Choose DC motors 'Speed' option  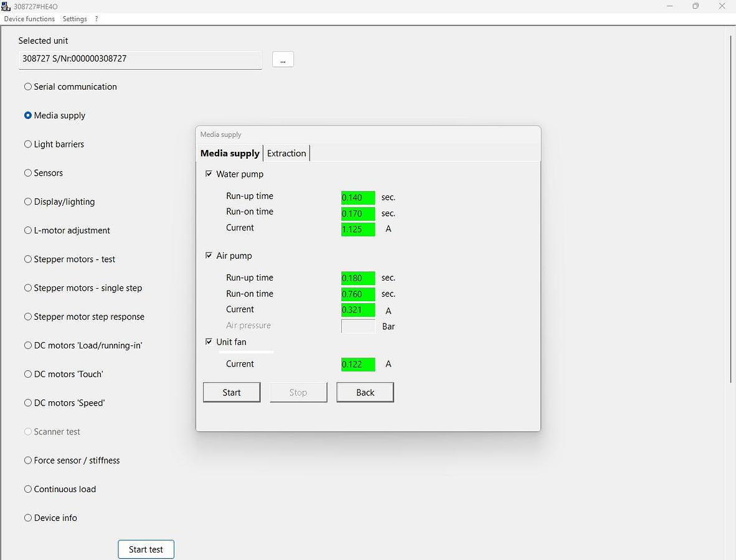28,403
